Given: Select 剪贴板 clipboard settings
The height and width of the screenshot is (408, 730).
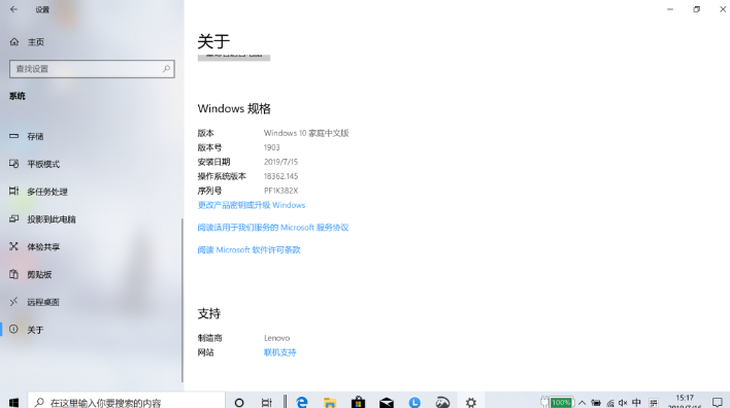Looking at the screenshot, I should coord(39,274).
